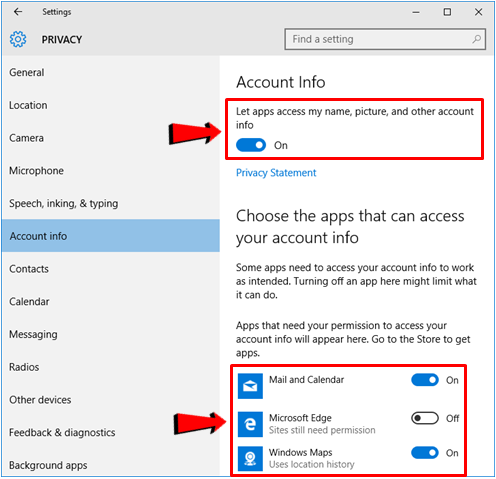
Task: Toggle Mail and Calendar account access
Action: [x=425, y=380]
